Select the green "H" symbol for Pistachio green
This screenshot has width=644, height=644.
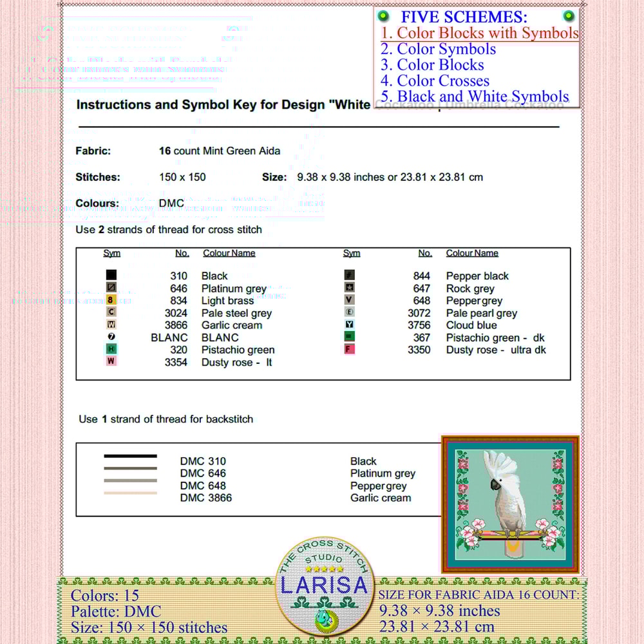[x=111, y=349]
